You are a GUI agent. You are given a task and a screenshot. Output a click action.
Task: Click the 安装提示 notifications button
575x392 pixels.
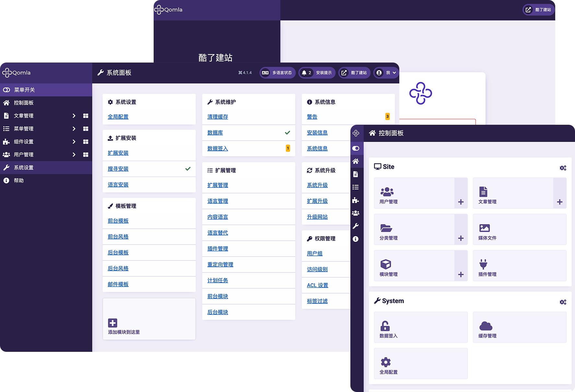(x=317, y=73)
